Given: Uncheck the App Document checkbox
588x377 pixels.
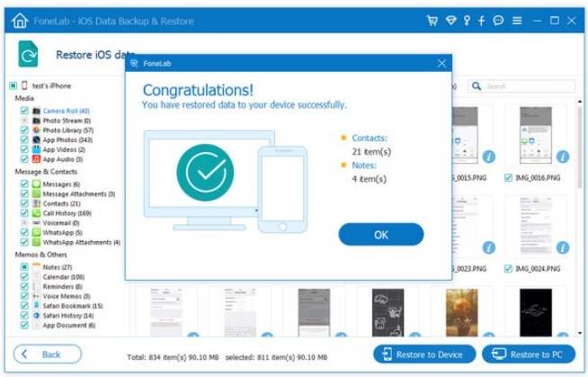Looking at the screenshot, I should click(x=24, y=325).
